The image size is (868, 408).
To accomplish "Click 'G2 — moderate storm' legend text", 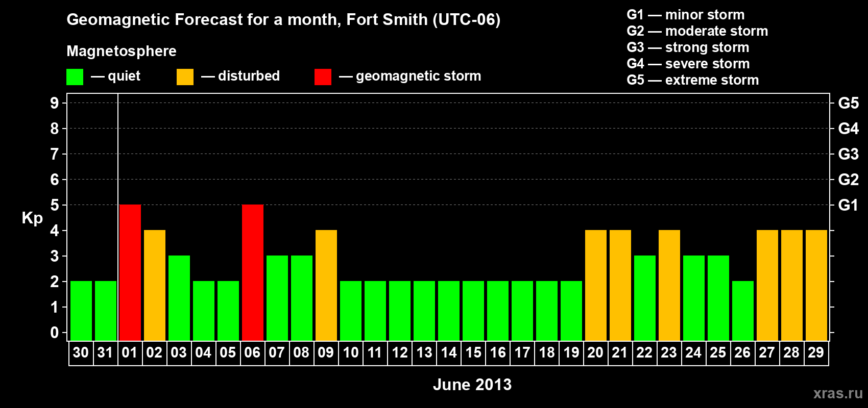I will click(x=697, y=31).
